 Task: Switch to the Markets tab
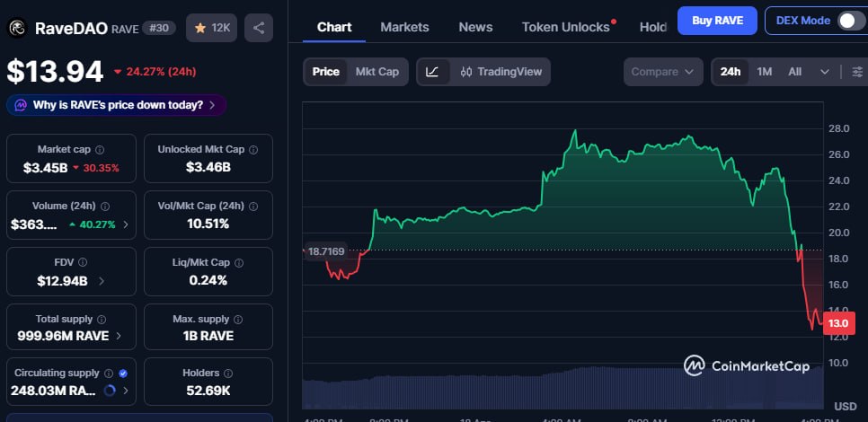pos(404,27)
